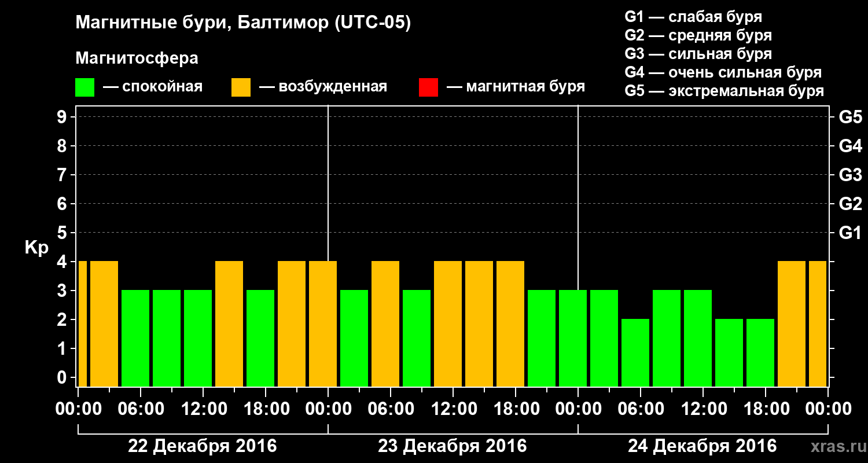Click the orange Kp 4 bar at 12:00, 23 December
The height and width of the screenshot is (463, 868).
point(448,324)
